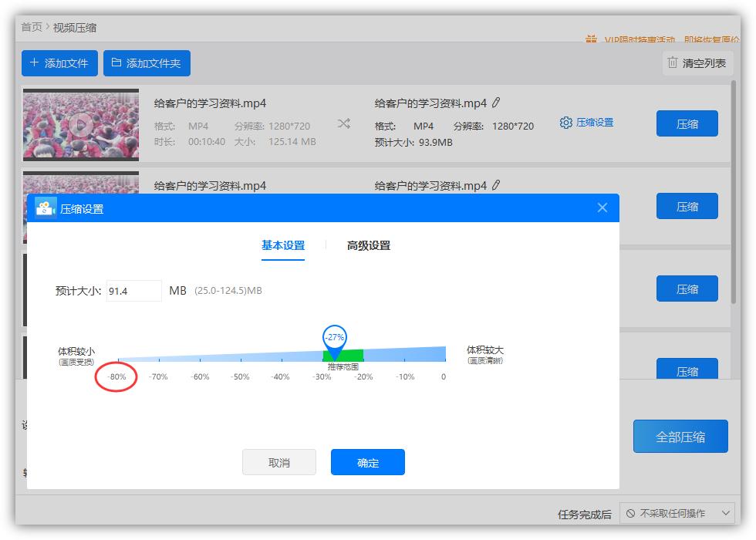The width and height of the screenshot is (756, 540).
Task: Start compressing all files with 全部压缩
Action: click(680, 436)
